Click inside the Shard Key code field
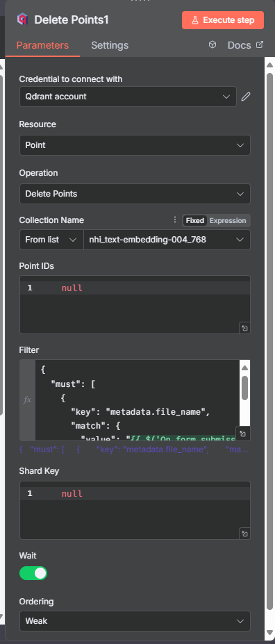 tap(135, 510)
